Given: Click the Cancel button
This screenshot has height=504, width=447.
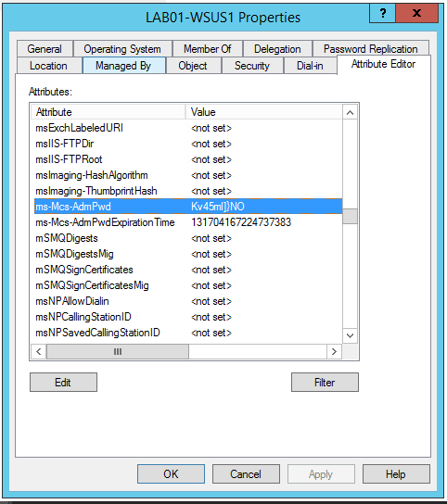Looking at the screenshot, I should coord(246,473).
